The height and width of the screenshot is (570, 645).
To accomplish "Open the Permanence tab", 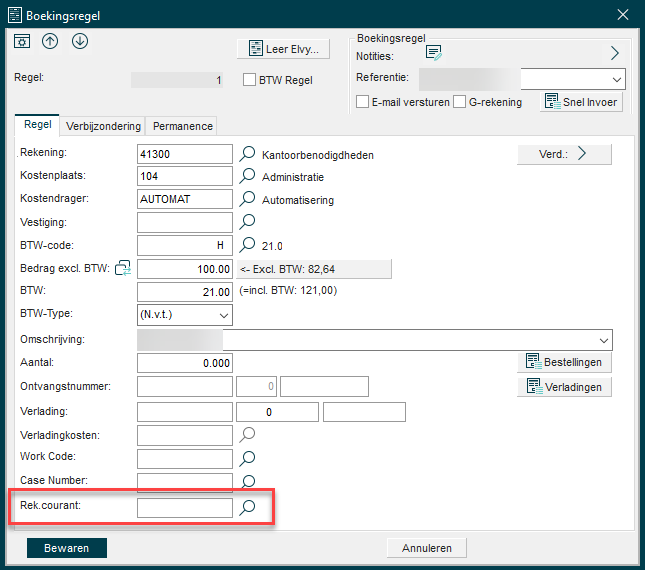I will pos(182,126).
